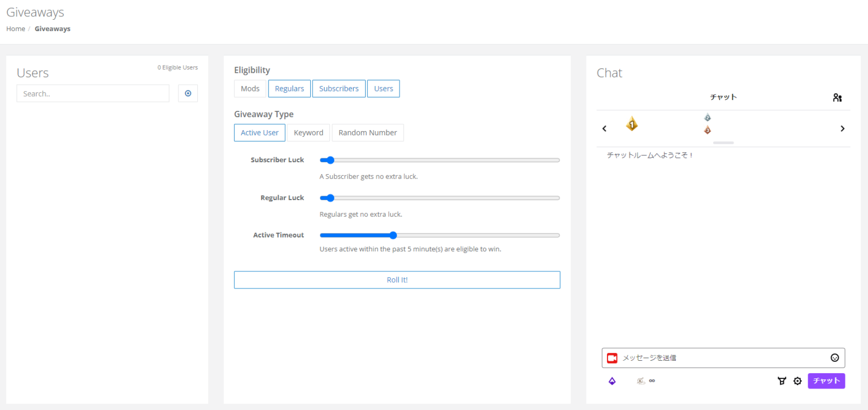The image size is (868, 410).
Task: Click the infinity emote option
Action: pyautogui.click(x=652, y=381)
